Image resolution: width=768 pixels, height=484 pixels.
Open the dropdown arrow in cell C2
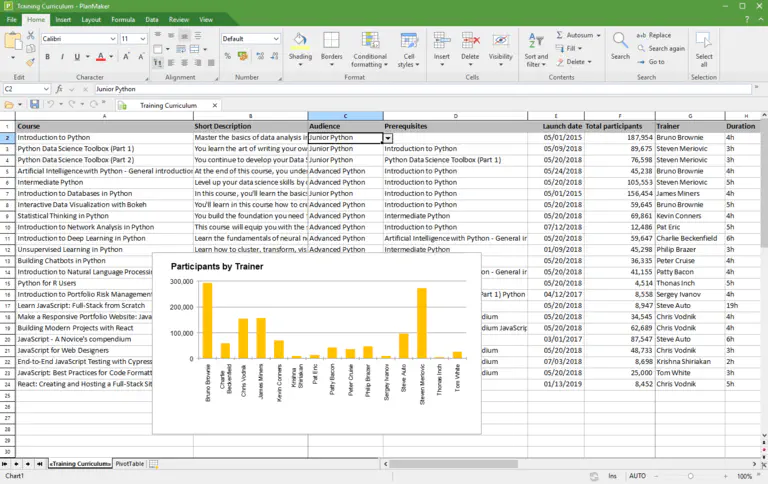388,138
